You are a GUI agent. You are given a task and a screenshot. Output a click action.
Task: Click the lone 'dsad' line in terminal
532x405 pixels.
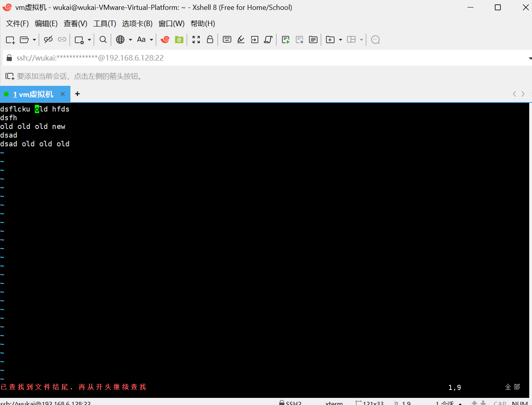pyautogui.click(x=9, y=135)
